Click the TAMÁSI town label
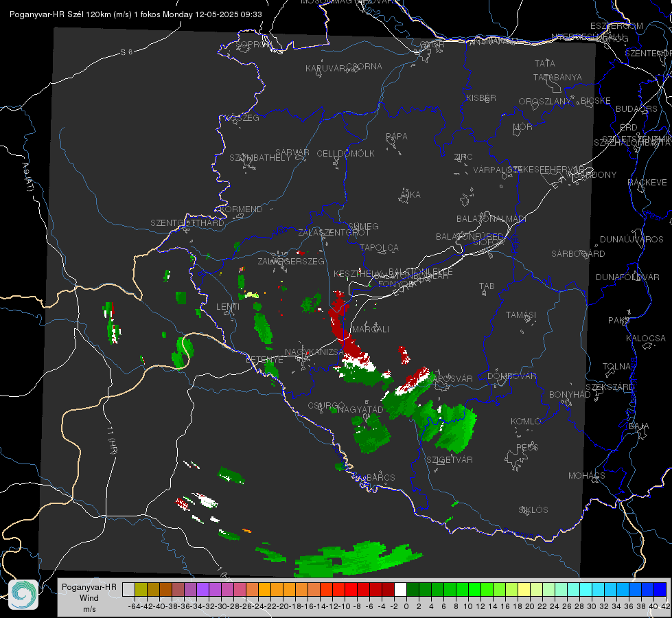 [521, 314]
